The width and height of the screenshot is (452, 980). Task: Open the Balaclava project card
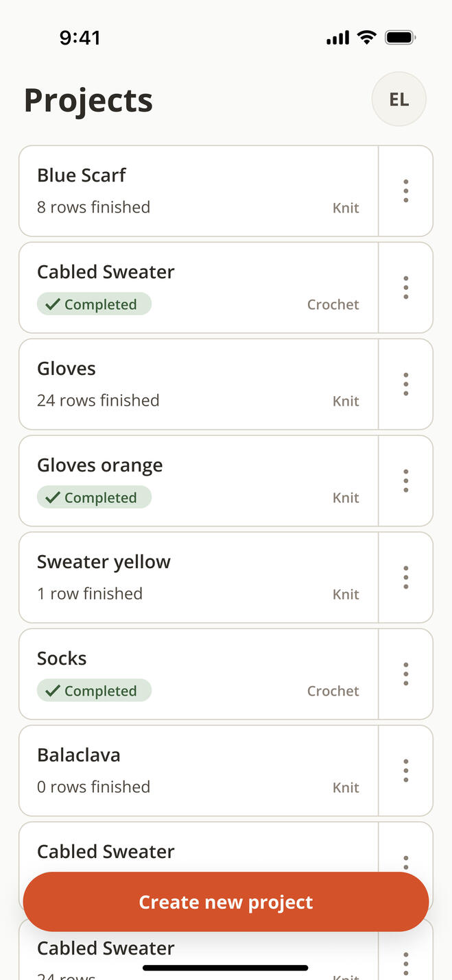coord(199,771)
